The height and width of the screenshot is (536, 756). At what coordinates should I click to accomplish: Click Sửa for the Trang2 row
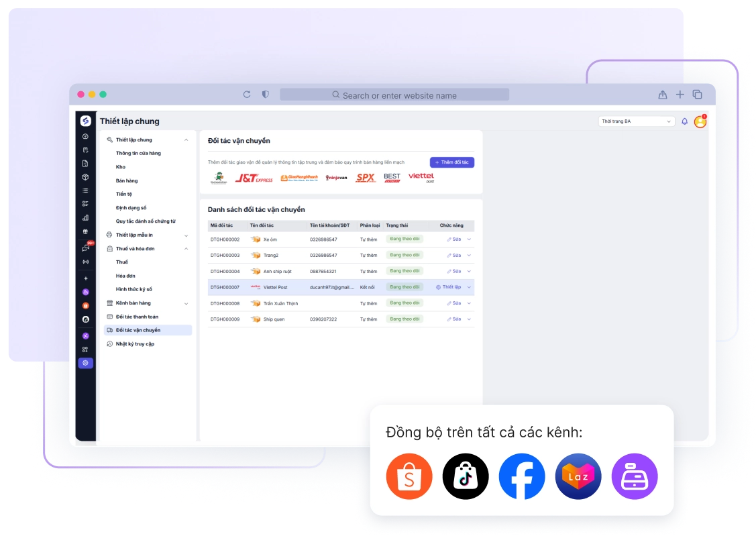[x=454, y=255]
